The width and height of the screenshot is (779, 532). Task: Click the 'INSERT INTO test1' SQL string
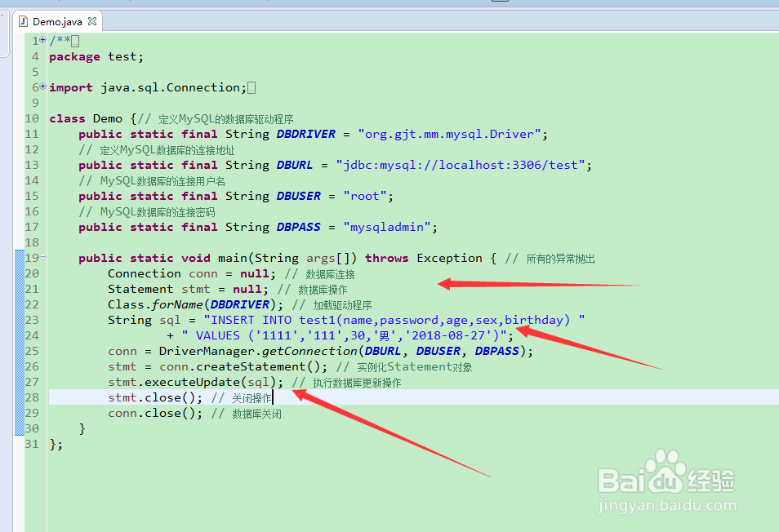(394, 320)
